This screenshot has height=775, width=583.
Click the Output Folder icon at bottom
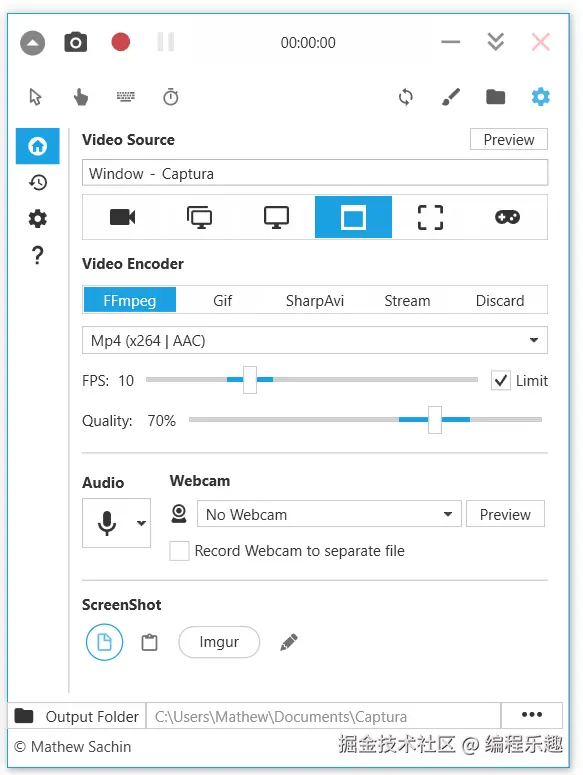click(x=24, y=715)
